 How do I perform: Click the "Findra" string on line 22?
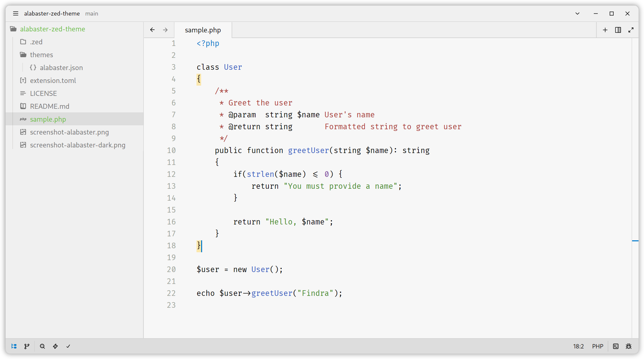[x=315, y=293]
